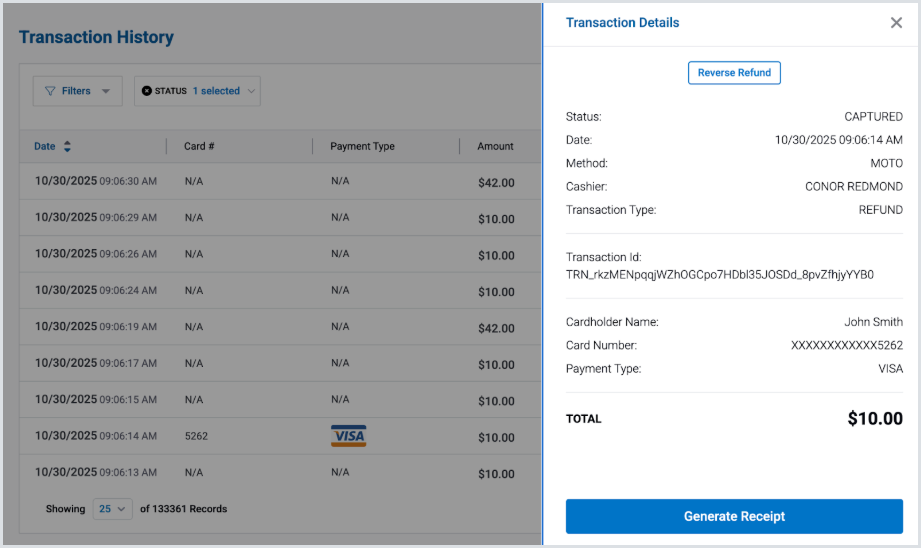Screen dimensions: 921x548
Task: Sort by Date using sort arrows
Action: pos(67,146)
